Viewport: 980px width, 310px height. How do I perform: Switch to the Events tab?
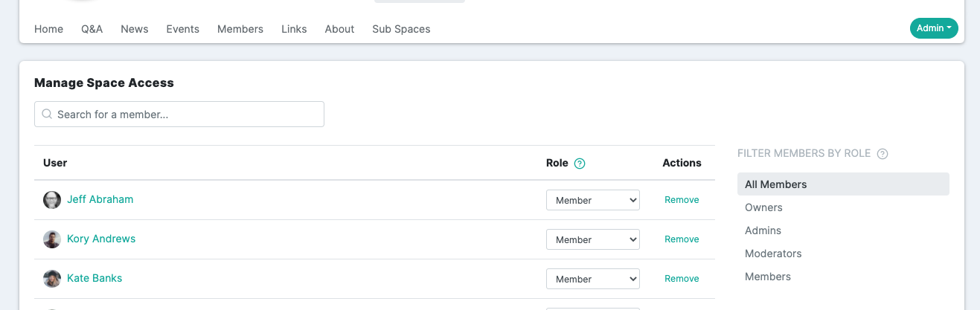[x=183, y=29]
